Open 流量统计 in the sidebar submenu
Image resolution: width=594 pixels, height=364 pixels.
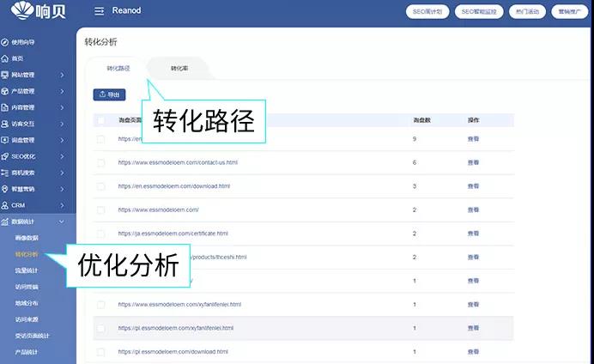coord(27,270)
